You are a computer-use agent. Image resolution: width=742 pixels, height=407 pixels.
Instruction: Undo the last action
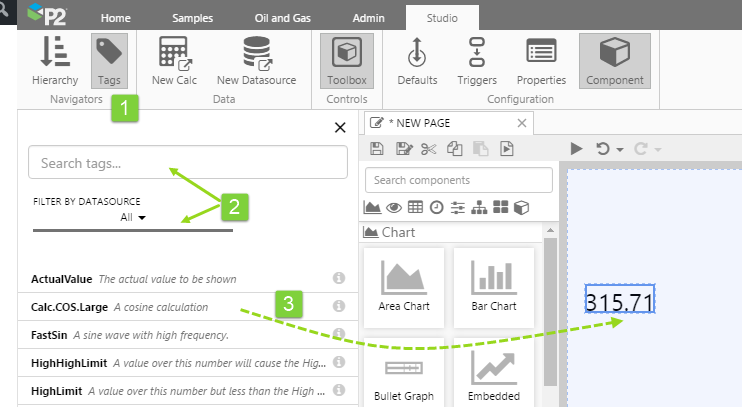coord(602,149)
